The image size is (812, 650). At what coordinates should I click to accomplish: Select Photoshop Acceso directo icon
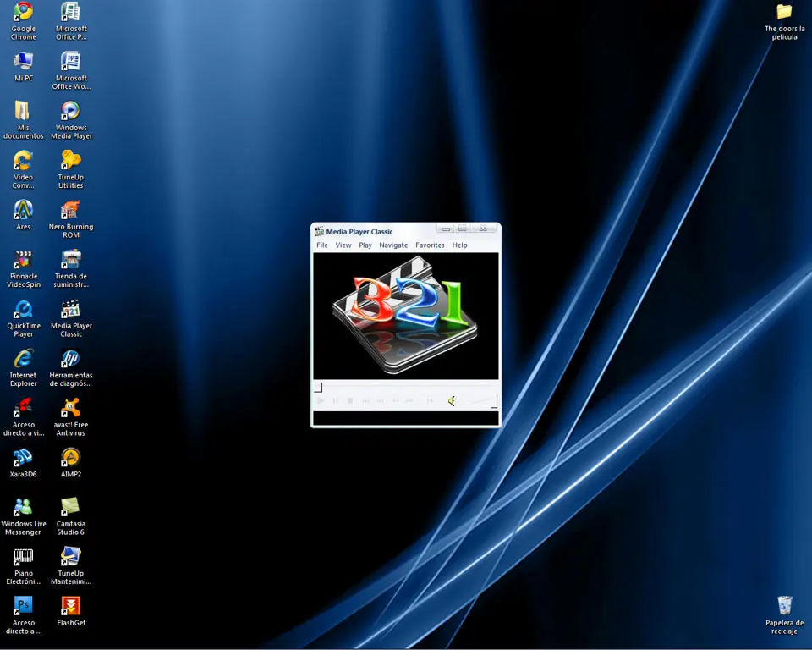24,615
